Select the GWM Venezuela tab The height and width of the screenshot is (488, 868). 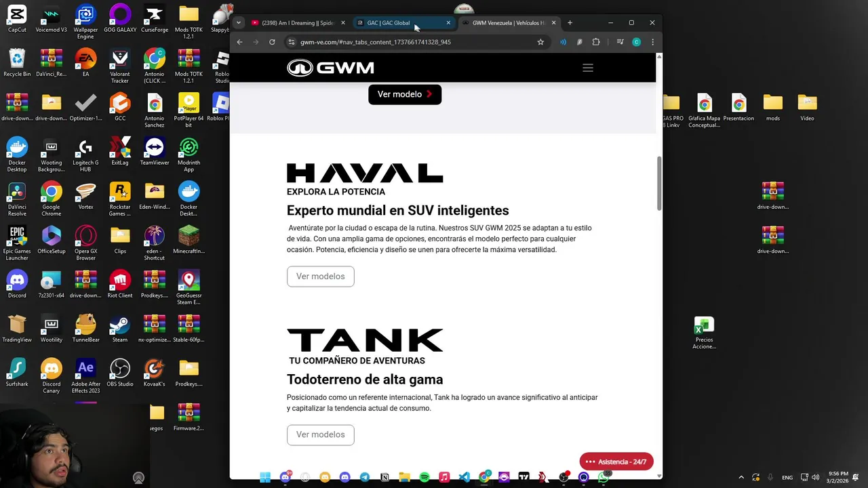pyautogui.click(x=509, y=23)
